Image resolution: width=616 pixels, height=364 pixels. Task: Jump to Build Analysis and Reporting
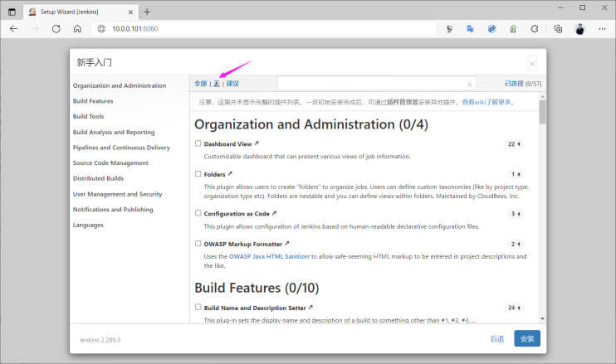[114, 132]
